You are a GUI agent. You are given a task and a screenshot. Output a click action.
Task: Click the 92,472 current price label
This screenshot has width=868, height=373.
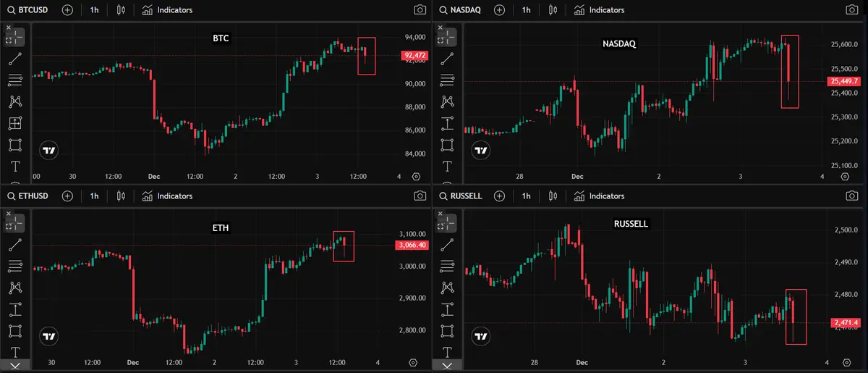click(x=414, y=55)
